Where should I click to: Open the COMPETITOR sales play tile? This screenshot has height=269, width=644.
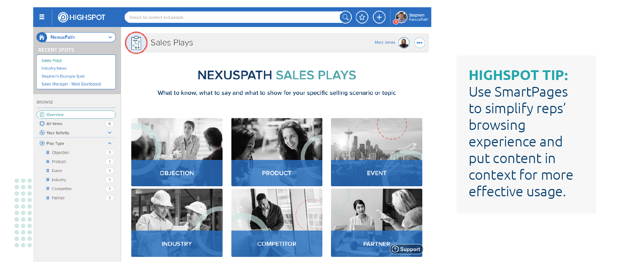pyautogui.click(x=277, y=223)
